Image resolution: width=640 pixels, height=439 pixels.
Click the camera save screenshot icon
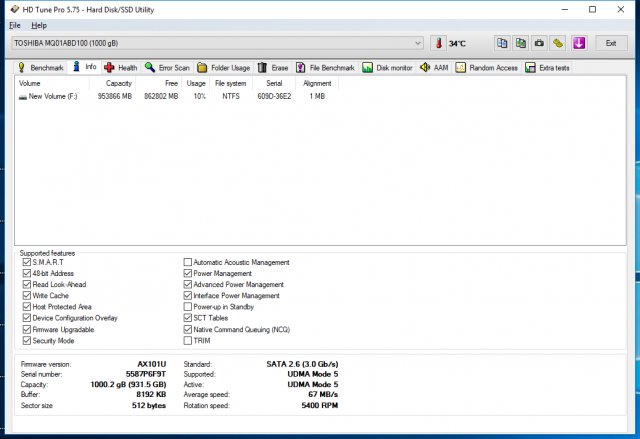coord(539,44)
